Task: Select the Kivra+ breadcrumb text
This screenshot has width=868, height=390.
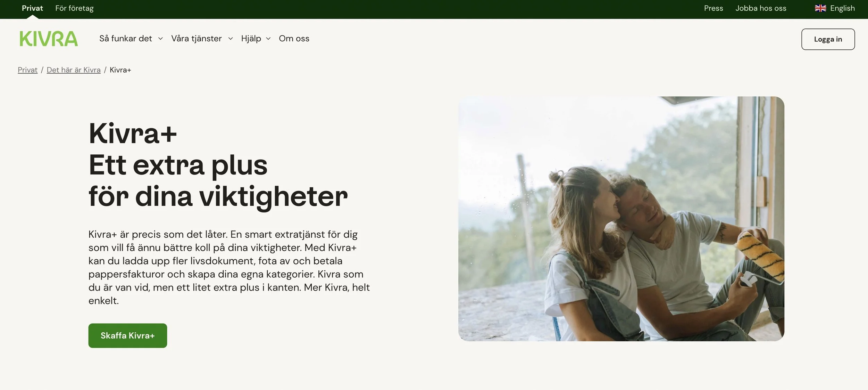Action: point(120,70)
